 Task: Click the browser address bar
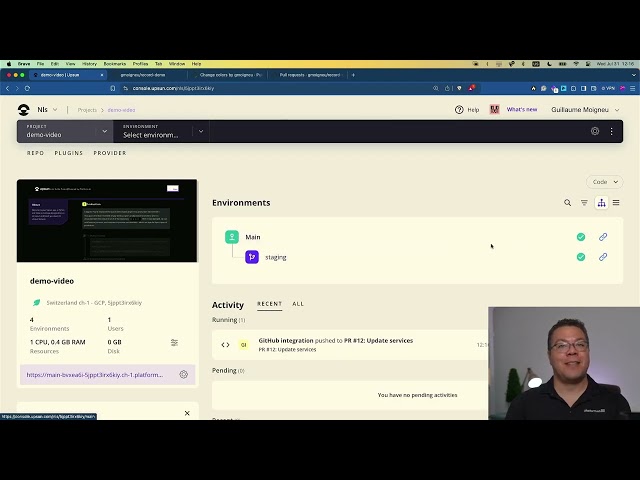(278, 88)
